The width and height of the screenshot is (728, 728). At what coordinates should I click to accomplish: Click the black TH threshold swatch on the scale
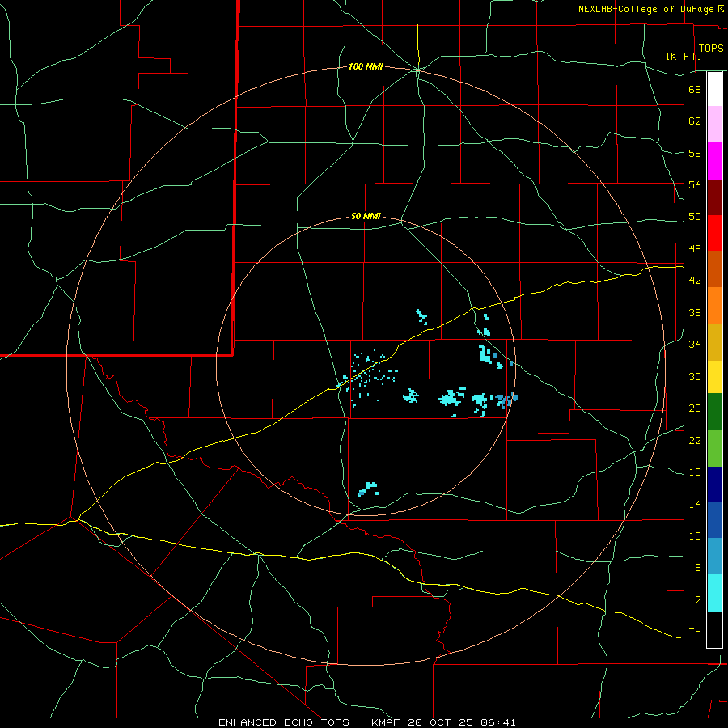(x=714, y=629)
